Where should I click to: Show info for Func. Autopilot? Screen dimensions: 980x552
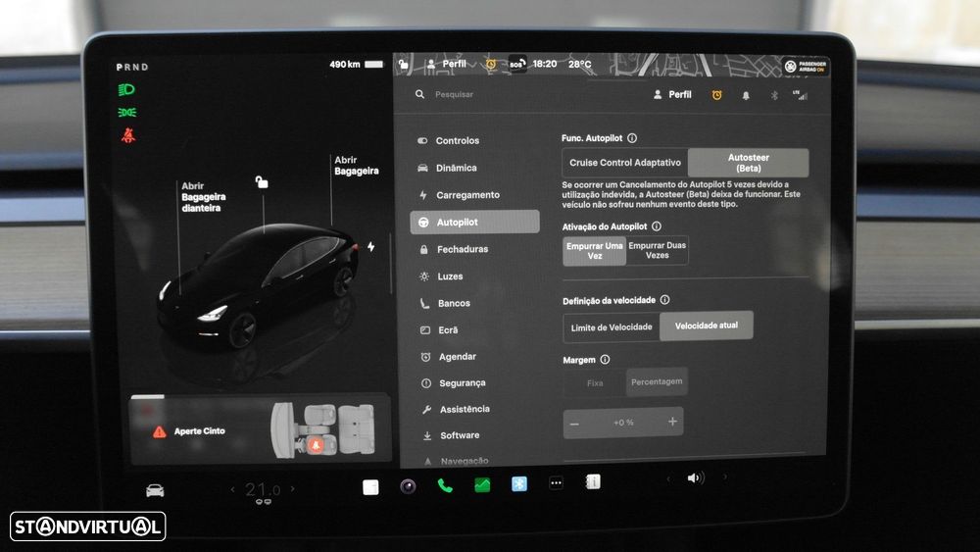632,138
